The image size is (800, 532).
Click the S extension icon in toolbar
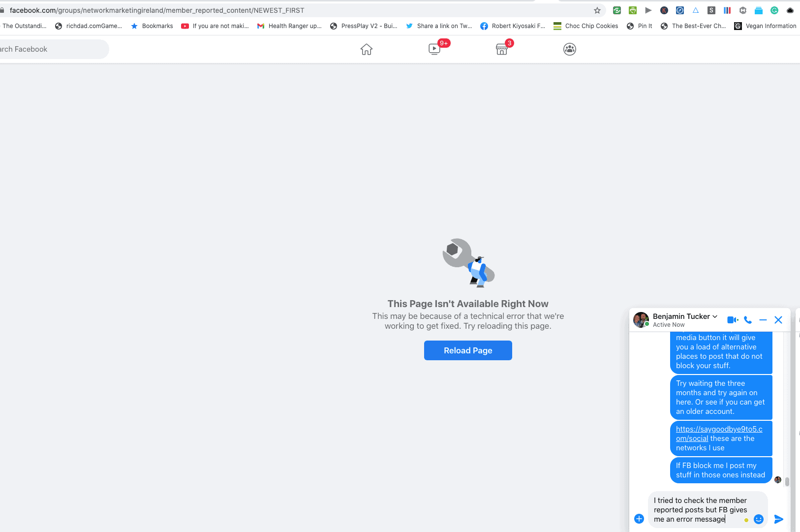711,10
